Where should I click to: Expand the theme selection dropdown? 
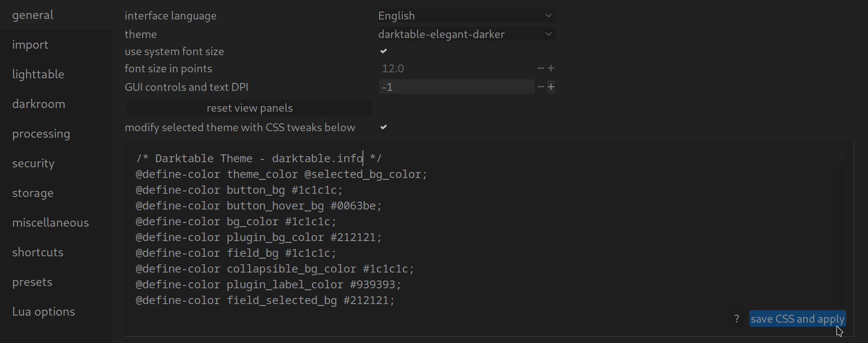[466, 34]
